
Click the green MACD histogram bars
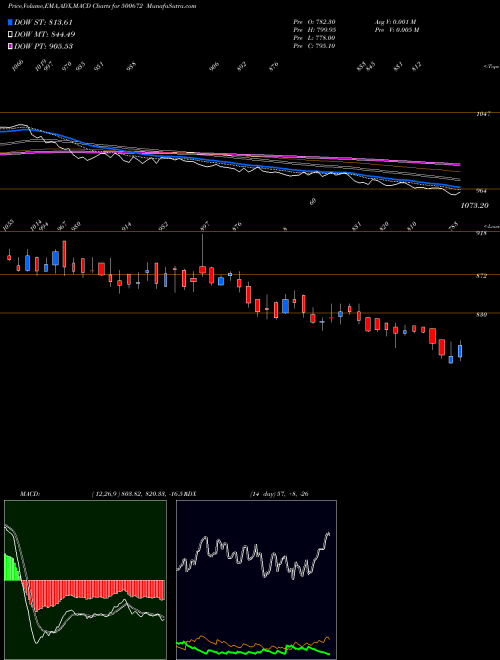(12, 568)
